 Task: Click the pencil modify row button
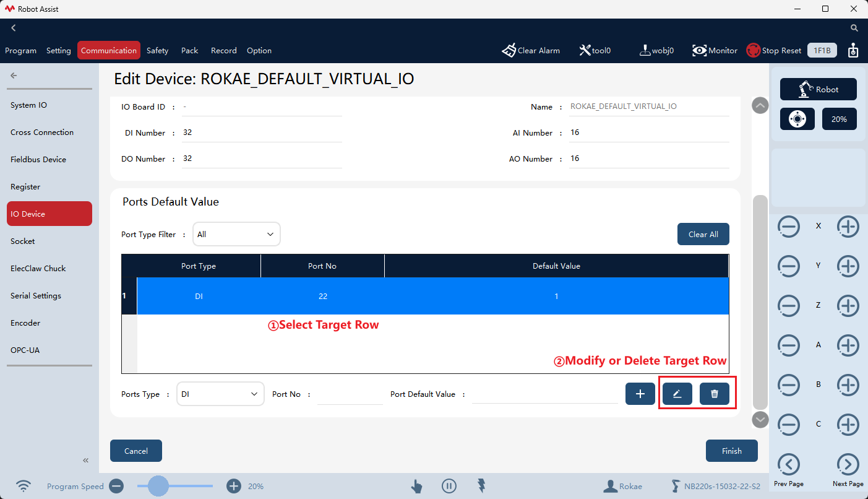click(677, 394)
